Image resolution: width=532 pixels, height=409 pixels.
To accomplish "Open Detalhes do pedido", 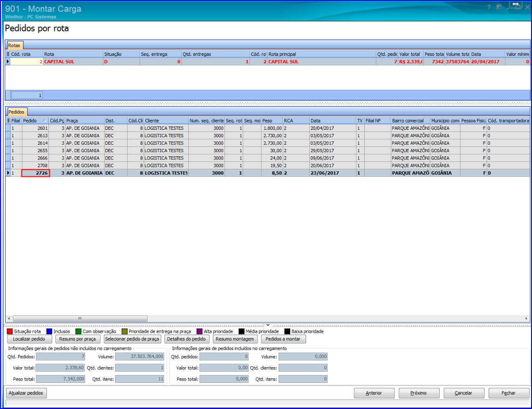I will pos(187,339).
